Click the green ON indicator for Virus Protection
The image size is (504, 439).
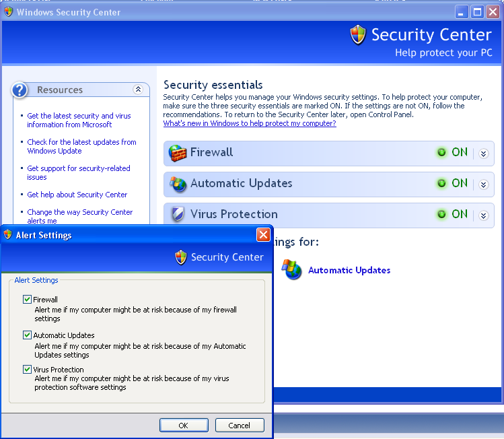pos(441,214)
